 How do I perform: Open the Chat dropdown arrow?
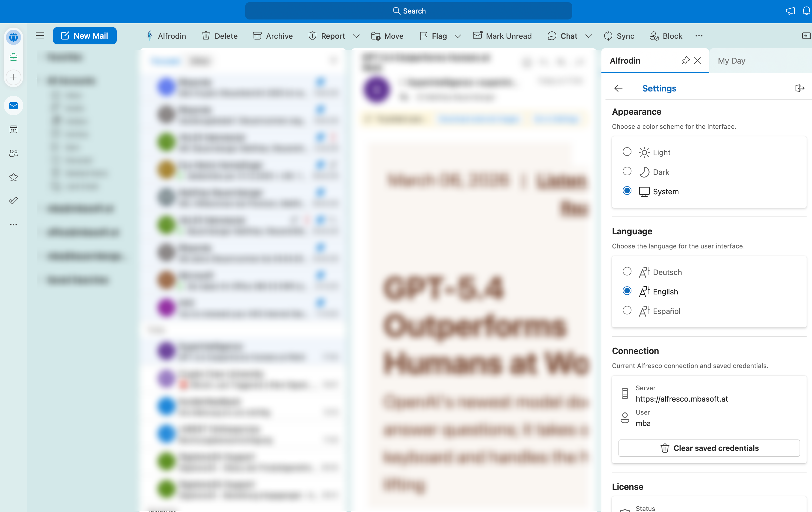(x=589, y=36)
